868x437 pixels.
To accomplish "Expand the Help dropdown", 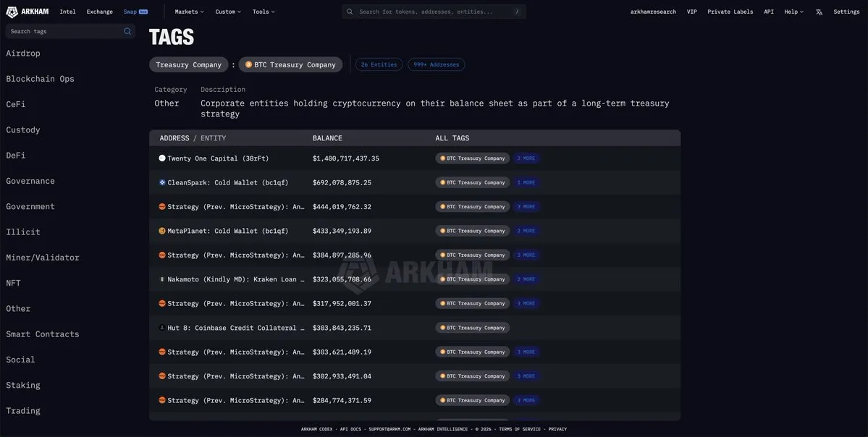I will tap(793, 12).
